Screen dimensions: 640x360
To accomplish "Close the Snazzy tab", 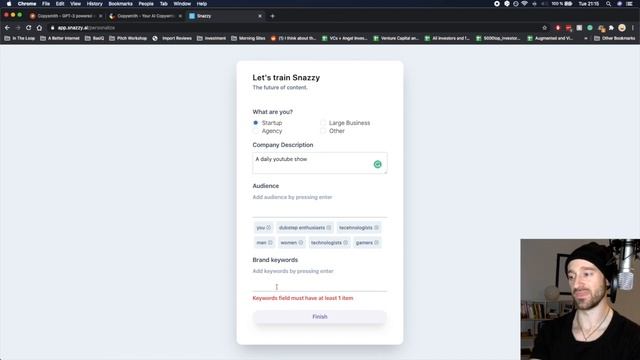I will [260, 16].
